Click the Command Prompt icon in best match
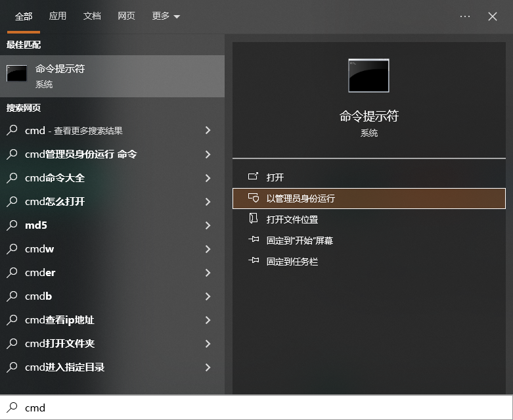The height and width of the screenshot is (420, 513). 16,73
